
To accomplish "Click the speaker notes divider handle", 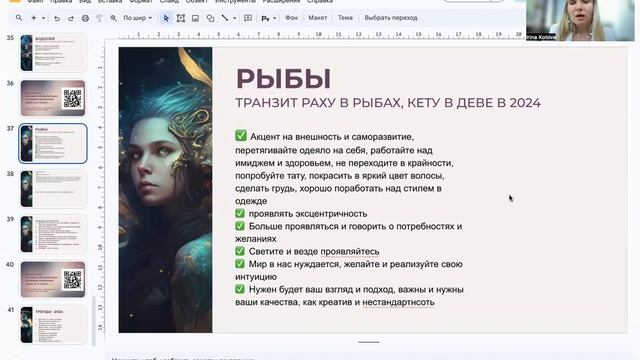I will (x=369, y=342).
